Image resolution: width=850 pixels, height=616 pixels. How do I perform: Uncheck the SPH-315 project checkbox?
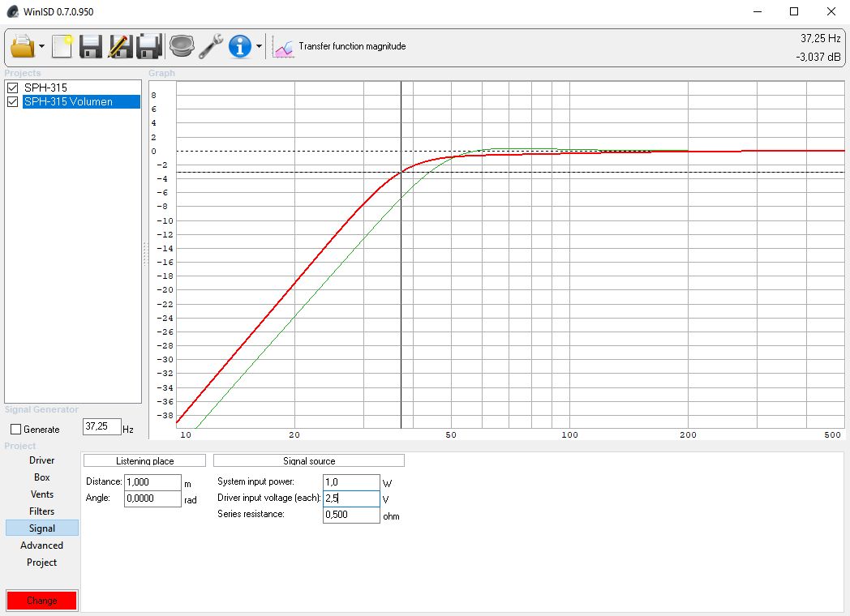pos(12,88)
